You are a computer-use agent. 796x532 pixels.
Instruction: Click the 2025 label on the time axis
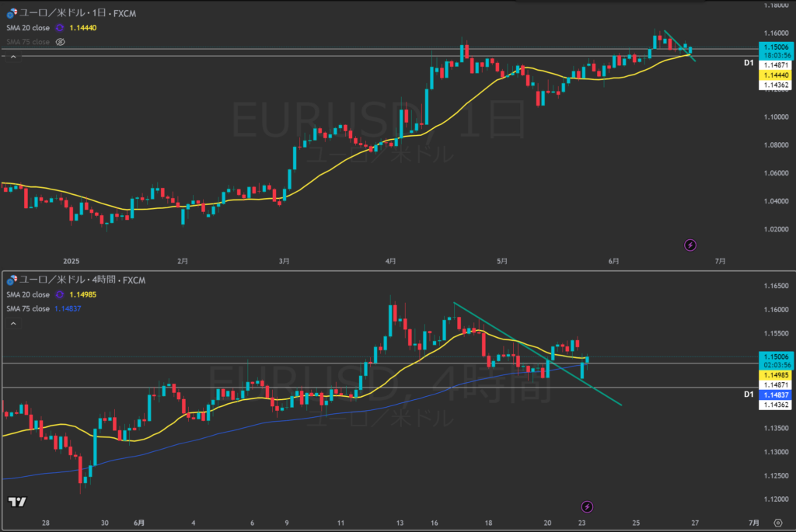pos(71,261)
